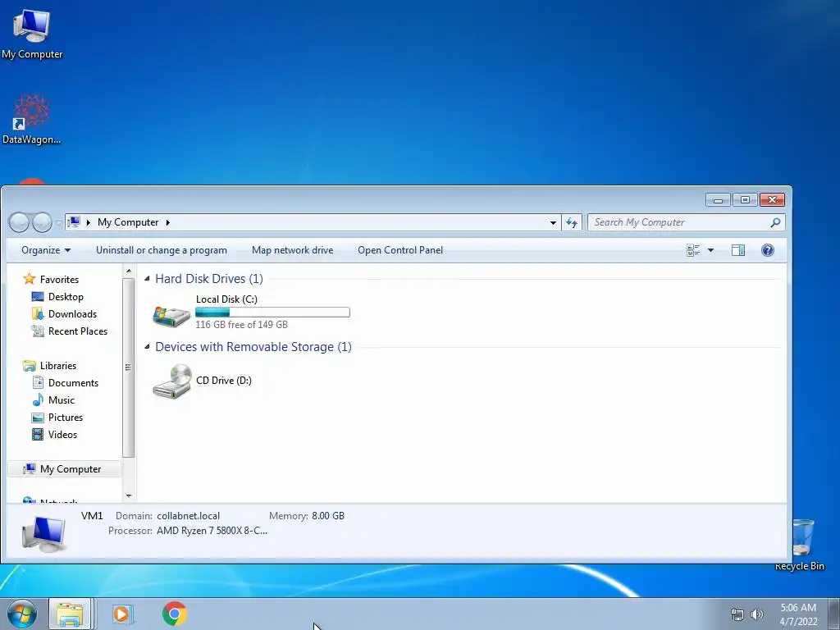The height and width of the screenshot is (630, 840).
Task: Open the DataWagon desktop shortcut
Action: 32,119
